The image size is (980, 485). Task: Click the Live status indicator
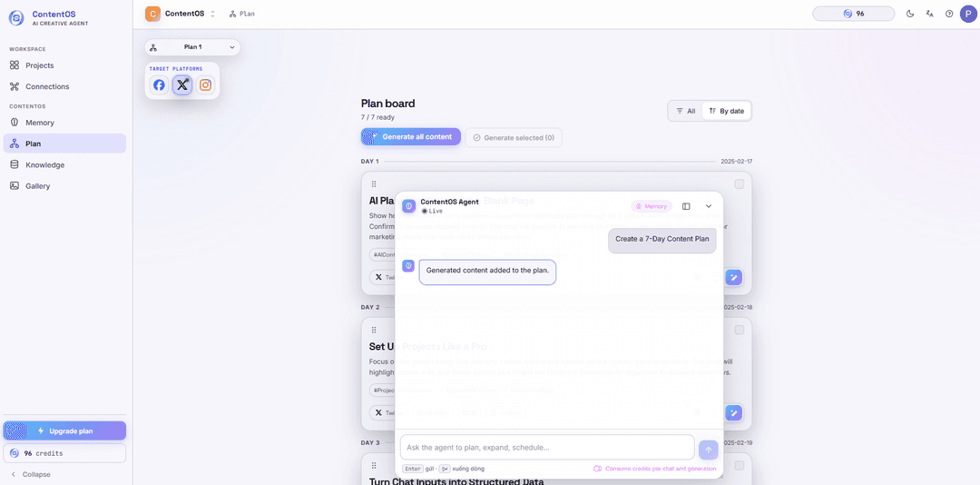click(x=432, y=211)
